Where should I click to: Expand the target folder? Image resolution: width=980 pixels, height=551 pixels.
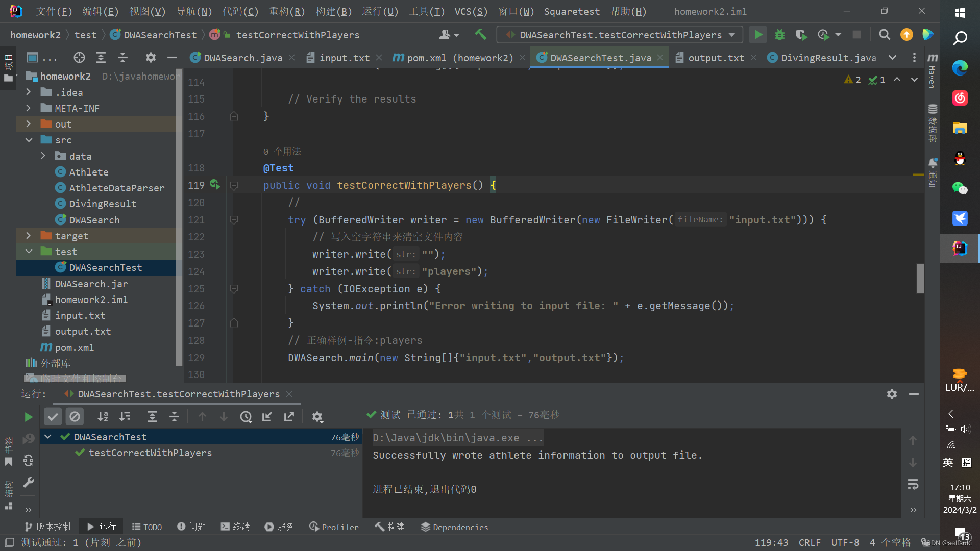[x=29, y=236]
